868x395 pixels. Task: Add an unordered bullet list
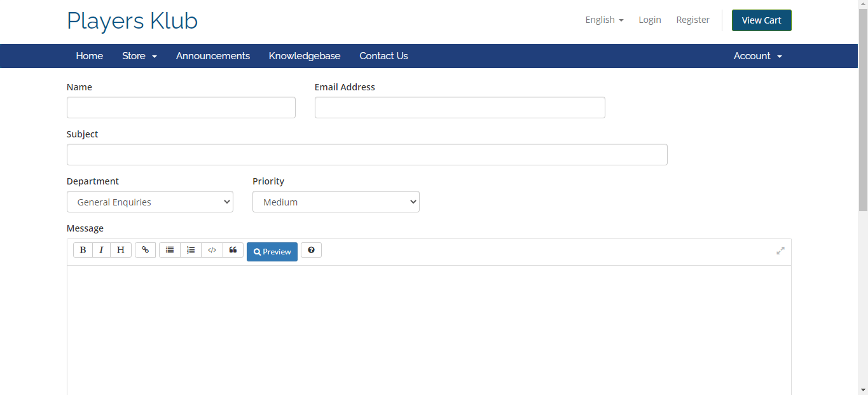(170, 250)
